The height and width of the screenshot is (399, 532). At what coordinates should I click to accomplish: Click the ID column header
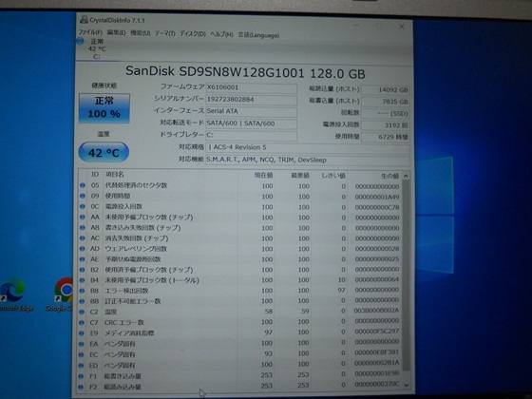coord(95,175)
